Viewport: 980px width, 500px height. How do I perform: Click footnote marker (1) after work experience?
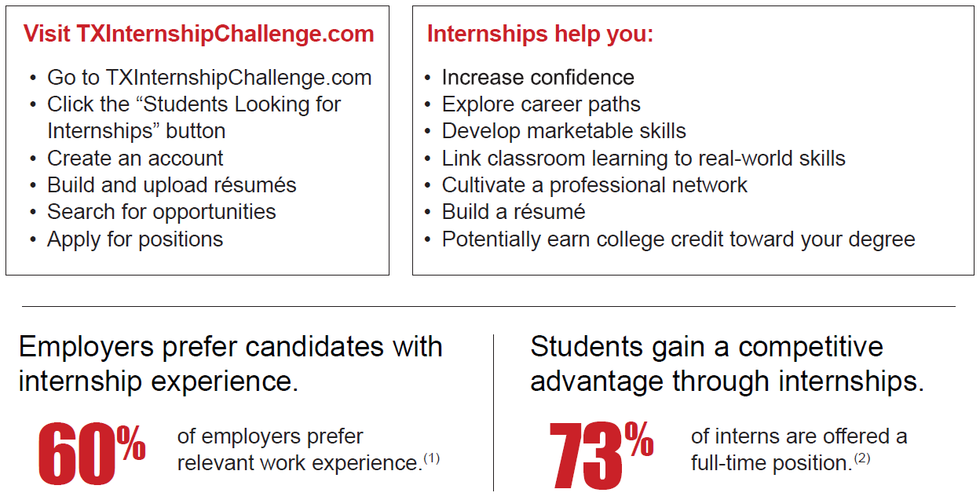(432, 458)
